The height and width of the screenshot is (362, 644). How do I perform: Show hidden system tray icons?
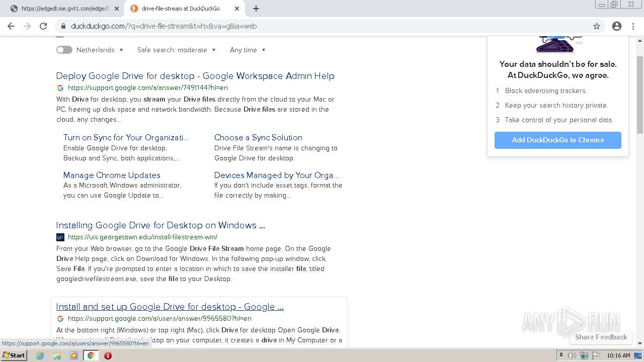click(561, 355)
